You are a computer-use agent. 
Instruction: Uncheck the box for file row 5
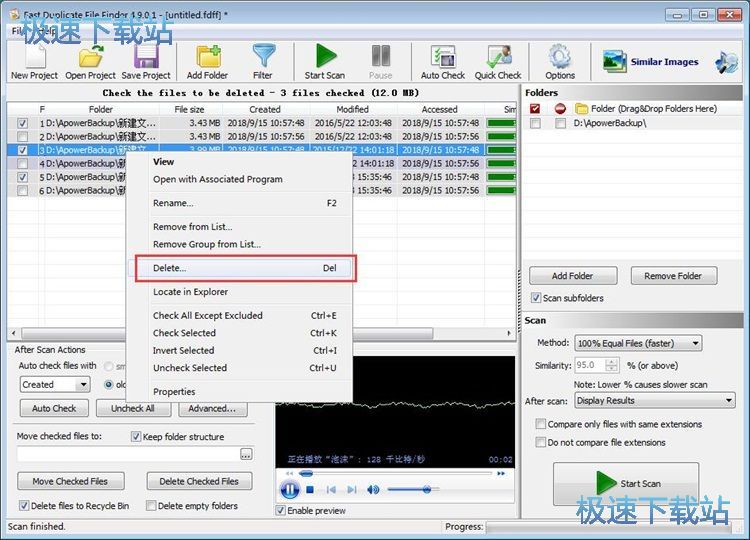pyautogui.click(x=22, y=177)
